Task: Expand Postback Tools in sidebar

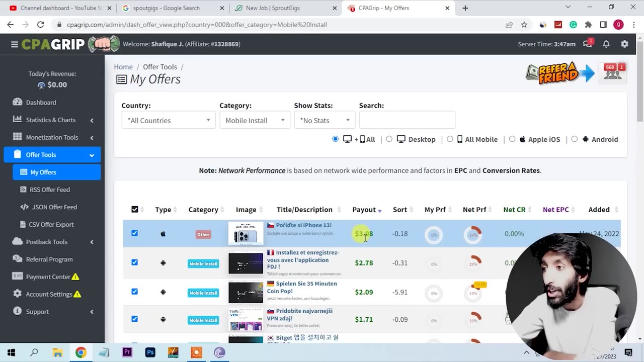Action: pos(52,242)
